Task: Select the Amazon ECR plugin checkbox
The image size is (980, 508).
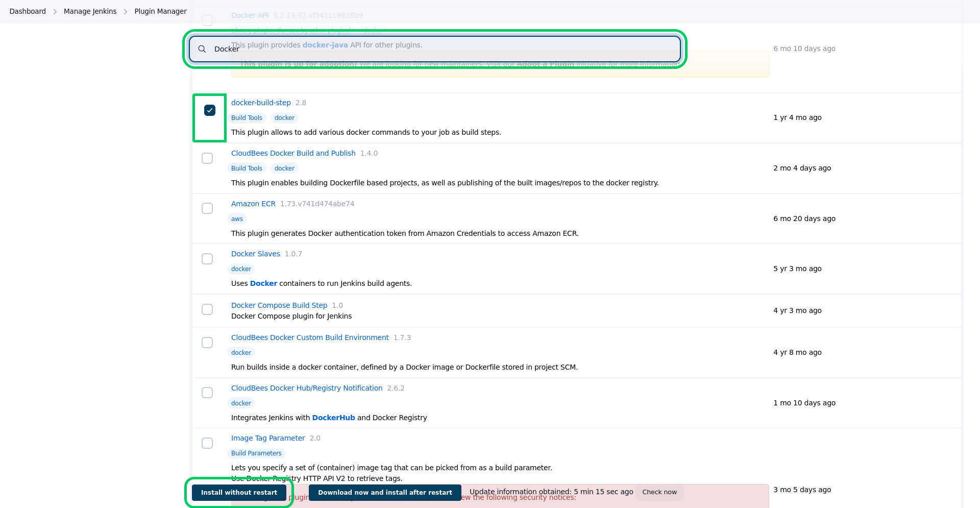Action: [x=207, y=208]
